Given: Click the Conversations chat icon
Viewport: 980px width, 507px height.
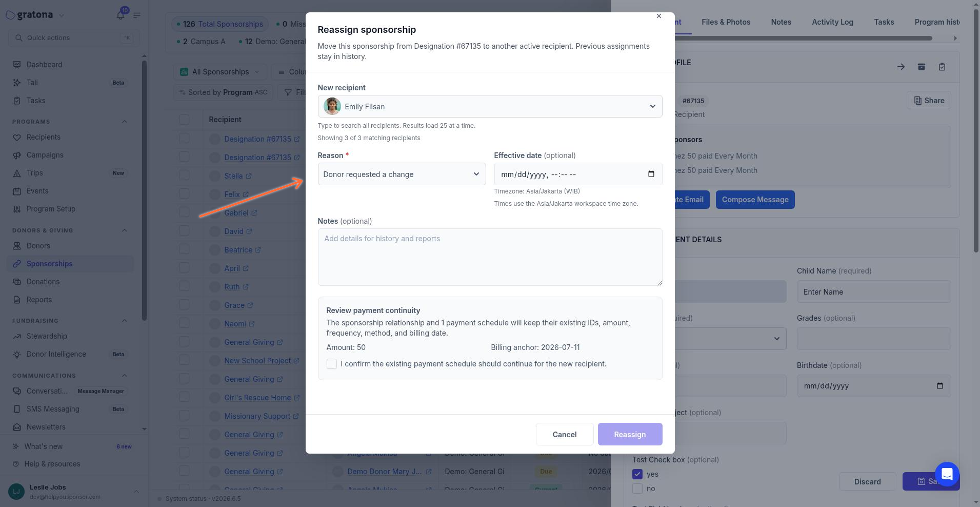Looking at the screenshot, I should click(x=17, y=391).
